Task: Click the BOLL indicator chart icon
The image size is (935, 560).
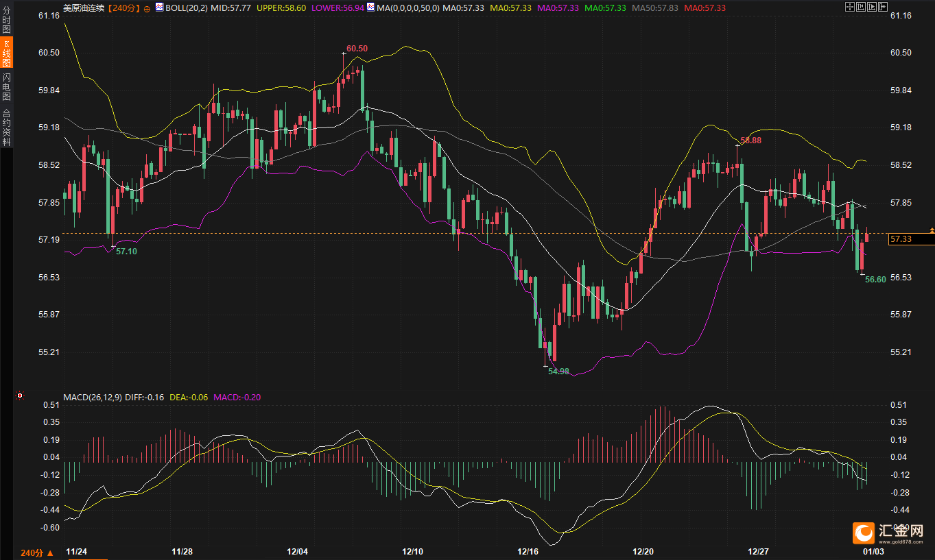Action: coord(160,8)
